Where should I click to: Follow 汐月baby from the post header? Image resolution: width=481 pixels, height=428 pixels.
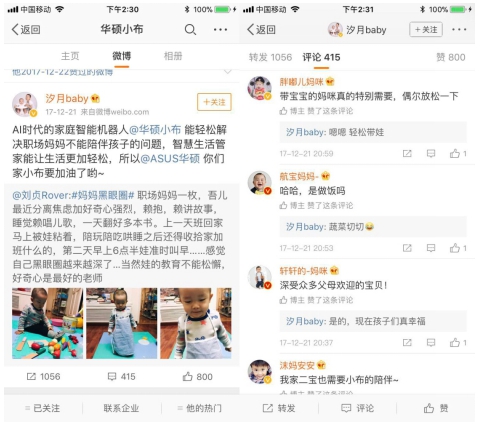click(214, 102)
